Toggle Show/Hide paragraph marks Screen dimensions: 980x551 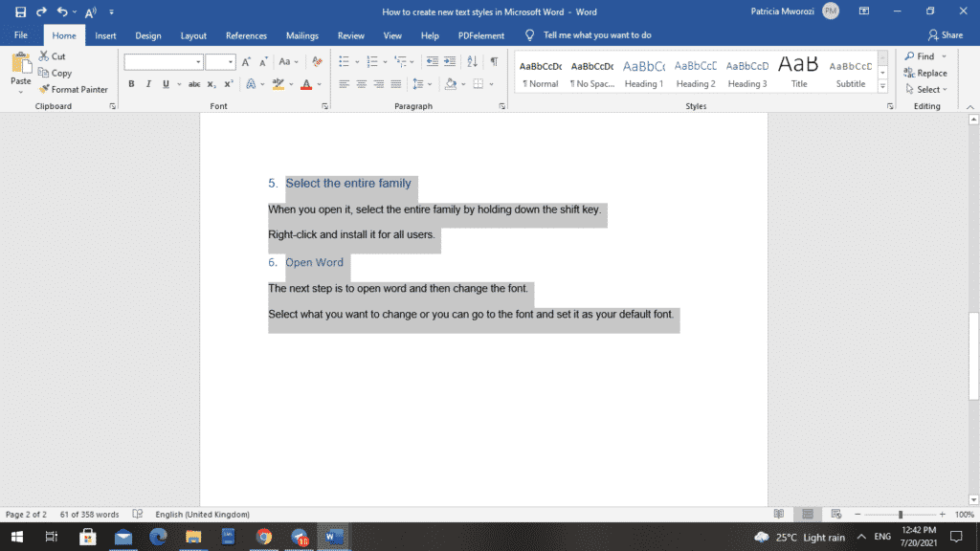tap(495, 61)
